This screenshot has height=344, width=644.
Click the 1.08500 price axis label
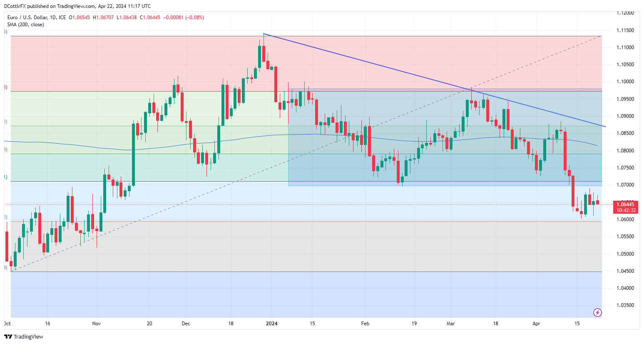[x=625, y=133]
